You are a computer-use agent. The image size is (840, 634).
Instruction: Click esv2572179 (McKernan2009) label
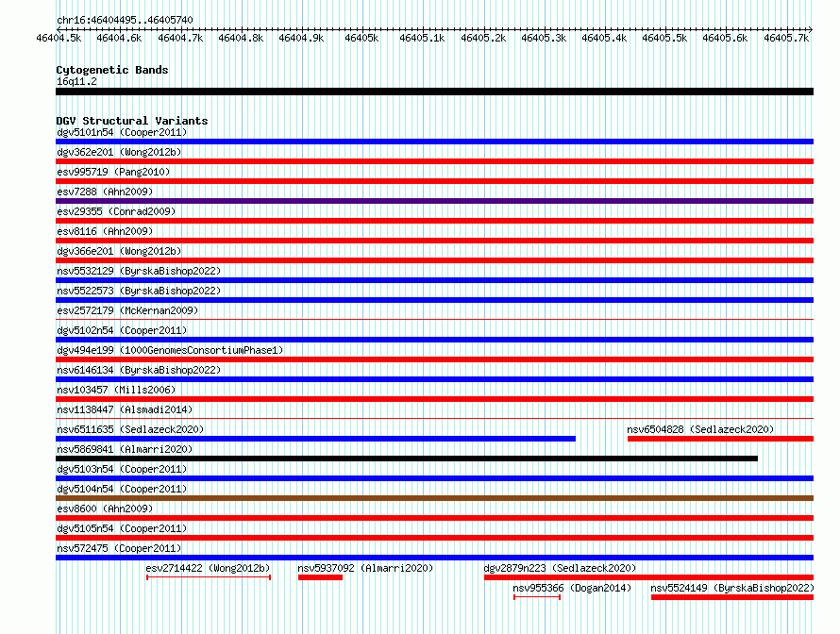pos(127,310)
